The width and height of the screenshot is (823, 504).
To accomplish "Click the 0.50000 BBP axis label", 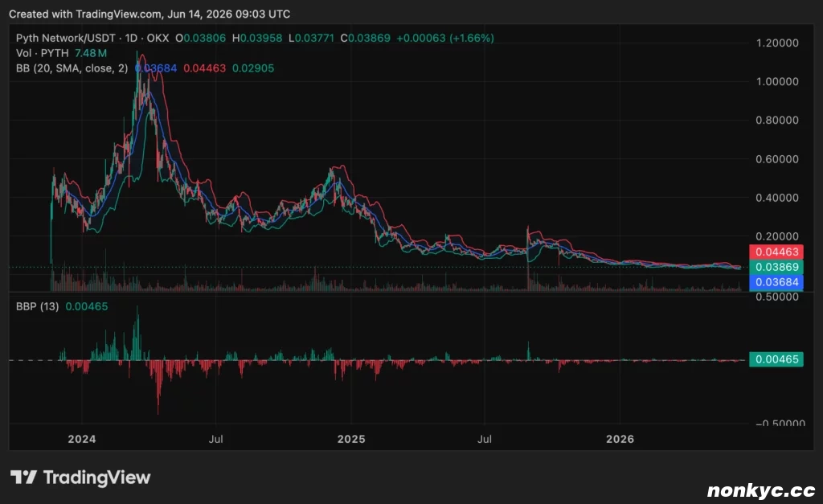I will (x=777, y=297).
